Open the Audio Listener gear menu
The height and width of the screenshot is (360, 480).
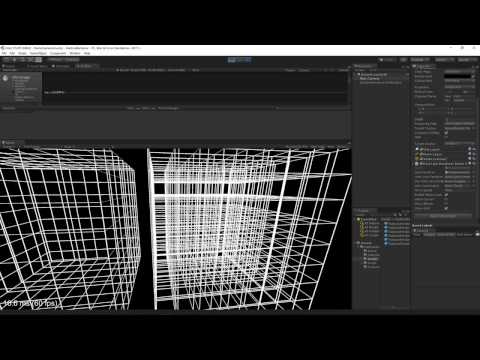[x=474, y=159]
